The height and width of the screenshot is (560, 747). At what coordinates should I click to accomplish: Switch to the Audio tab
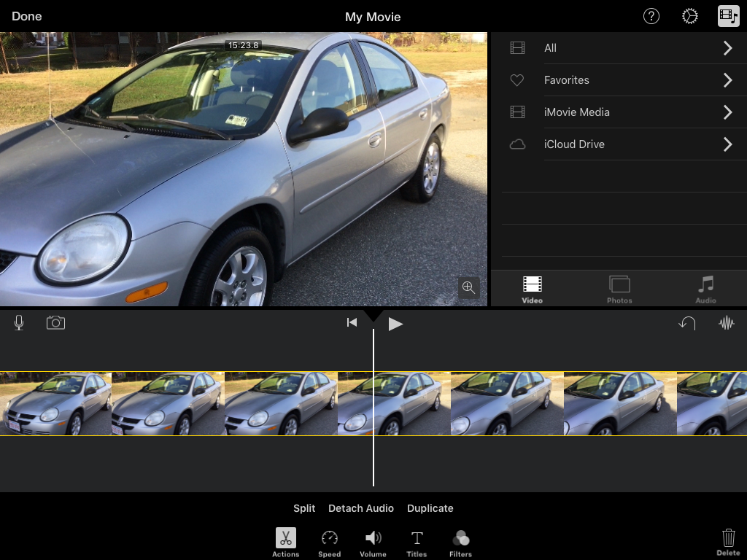point(705,289)
